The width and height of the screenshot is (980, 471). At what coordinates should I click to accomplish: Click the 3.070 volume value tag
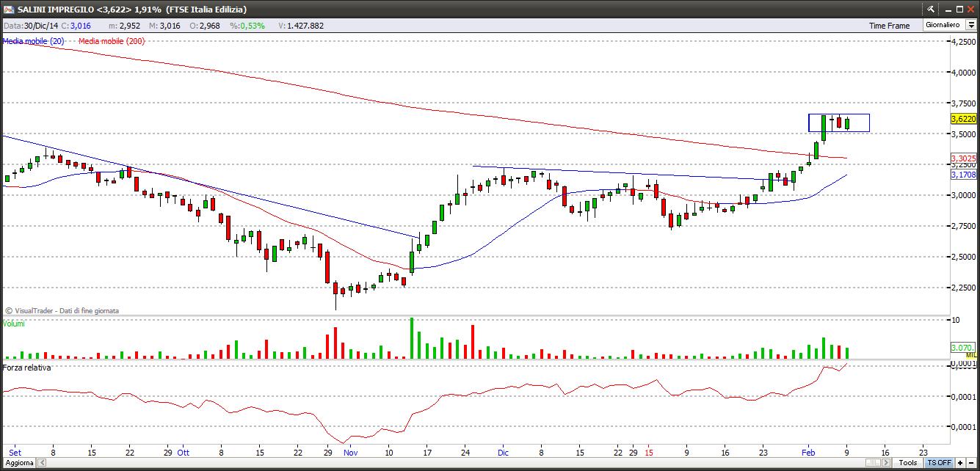tap(963, 347)
